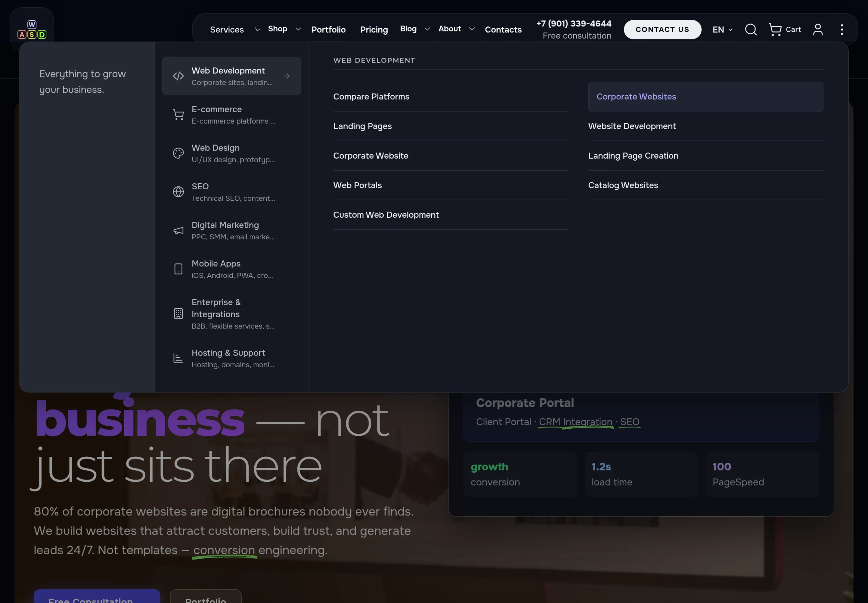Click the Cart label in the header
Viewport: 868px width, 603px height.
pos(793,29)
